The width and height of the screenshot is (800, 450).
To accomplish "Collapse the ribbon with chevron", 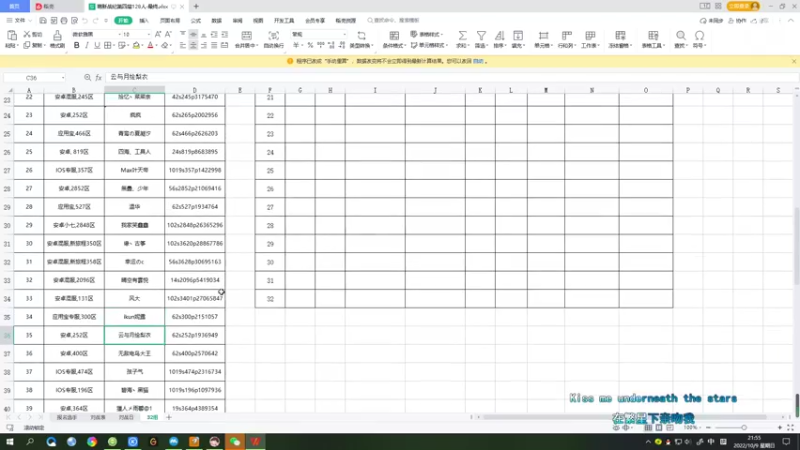I will (791, 20).
